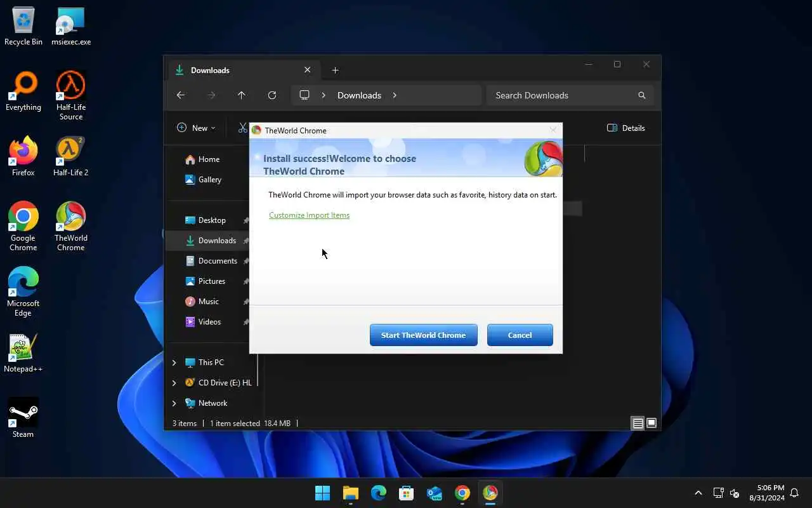Open the Recycle Bin desktop icon
This screenshot has height=508, width=812.
tap(23, 27)
